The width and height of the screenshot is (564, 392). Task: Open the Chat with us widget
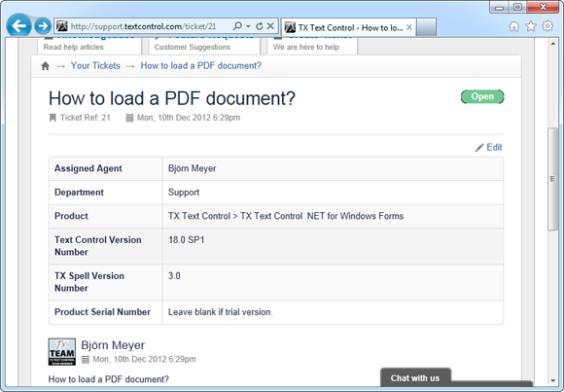(415, 378)
